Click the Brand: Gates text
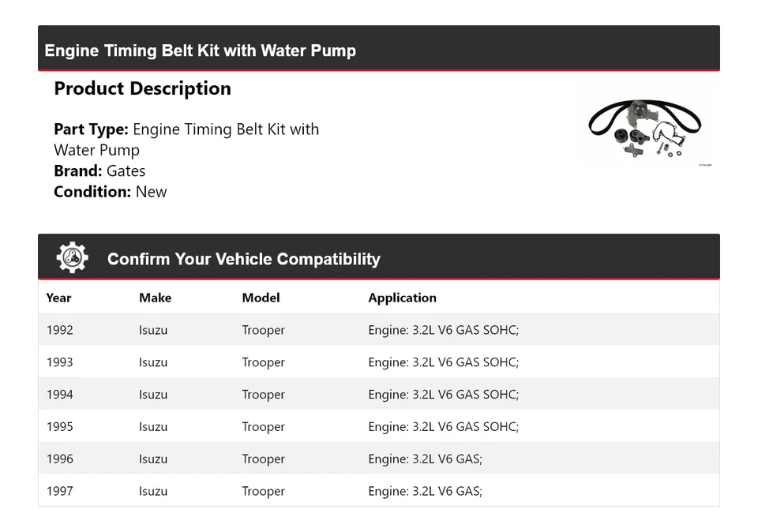Image resolution: width=758 pixels, height=532 pixels. (x=99, y=170)
